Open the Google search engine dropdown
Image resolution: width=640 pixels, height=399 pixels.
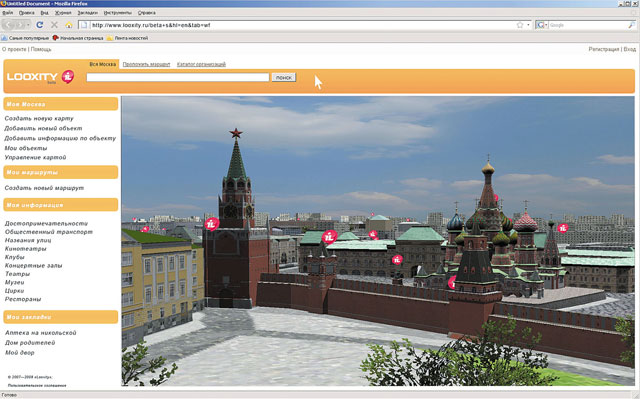coord(542,25)
